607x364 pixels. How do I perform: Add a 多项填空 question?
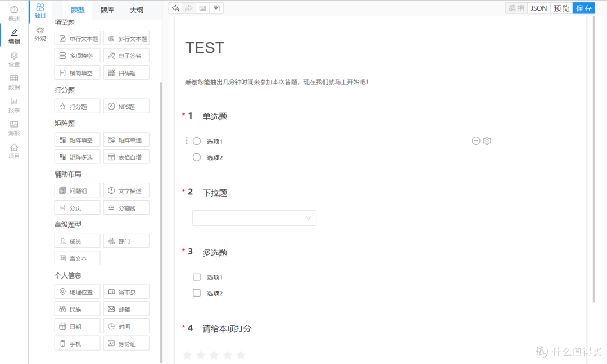(x=78, y=56)
